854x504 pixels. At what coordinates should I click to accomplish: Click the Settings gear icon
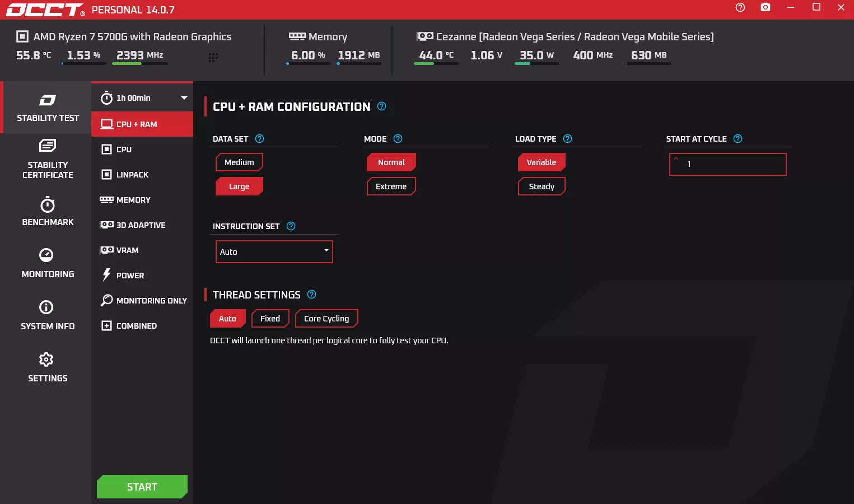click(46, 360)
